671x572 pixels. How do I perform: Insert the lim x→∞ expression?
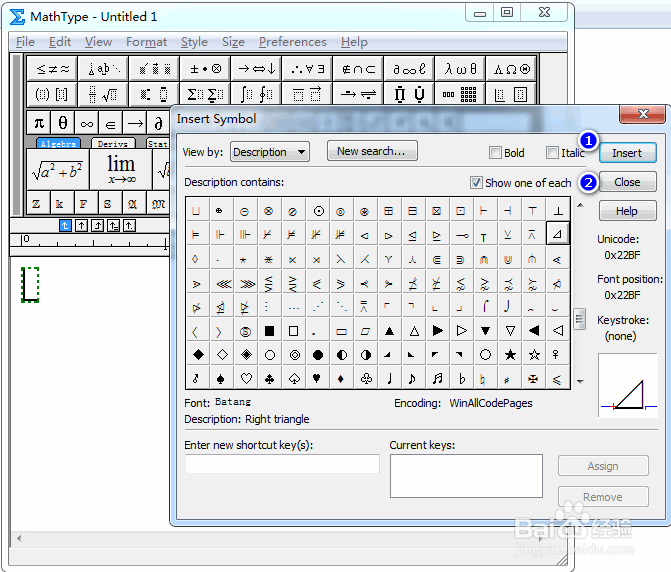pos(121,169)
